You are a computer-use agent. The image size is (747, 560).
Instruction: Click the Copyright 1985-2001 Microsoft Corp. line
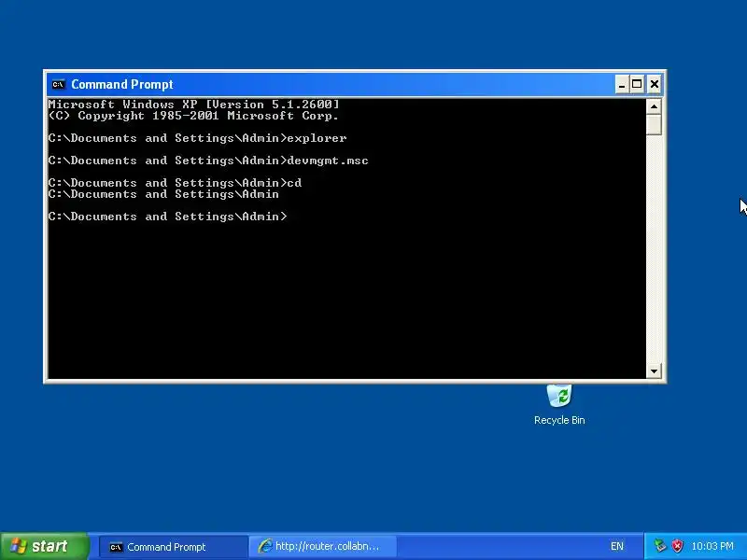(193, 116)
